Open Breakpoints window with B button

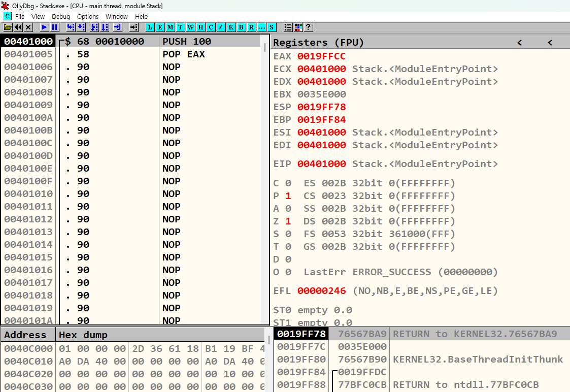[242, 27]
